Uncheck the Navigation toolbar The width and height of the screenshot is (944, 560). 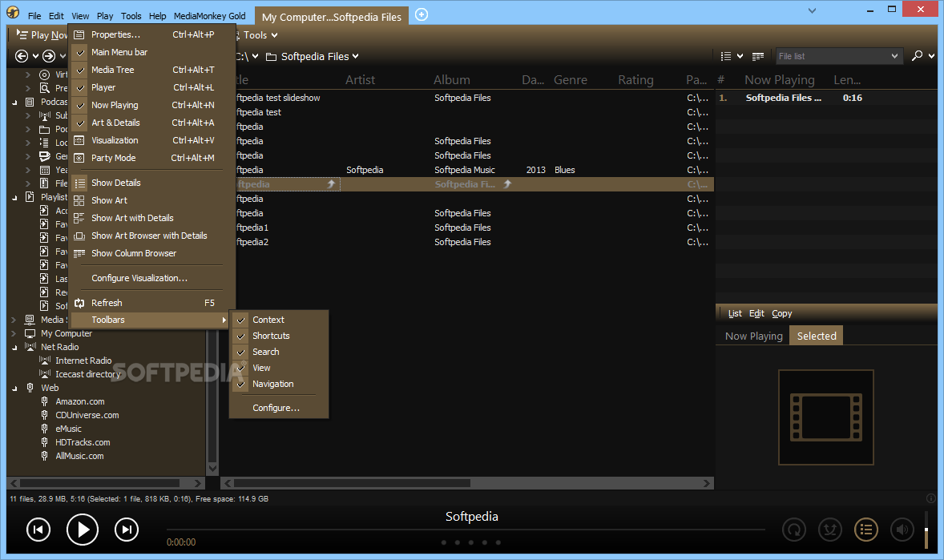[241, 385]
